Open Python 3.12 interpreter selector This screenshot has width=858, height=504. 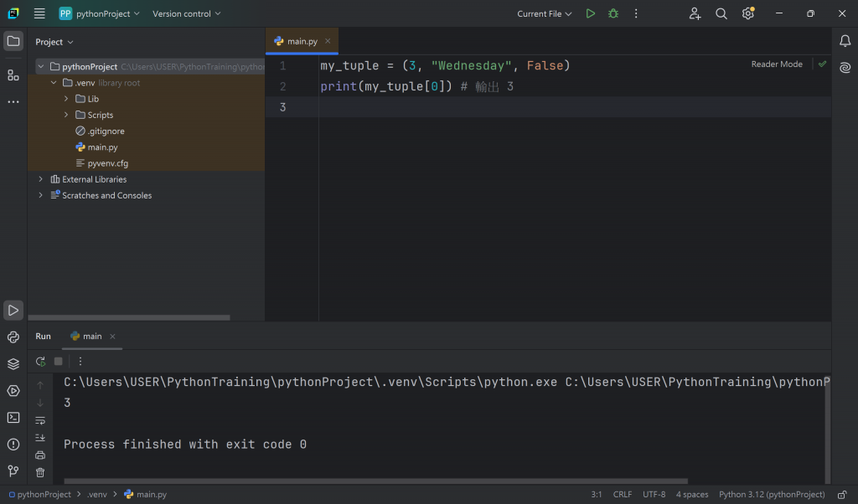pos(772,495)
